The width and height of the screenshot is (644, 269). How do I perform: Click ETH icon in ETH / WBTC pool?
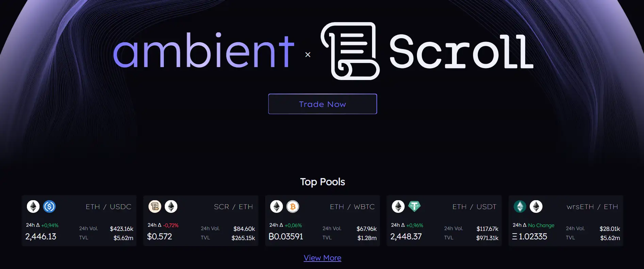coord(276,206)
